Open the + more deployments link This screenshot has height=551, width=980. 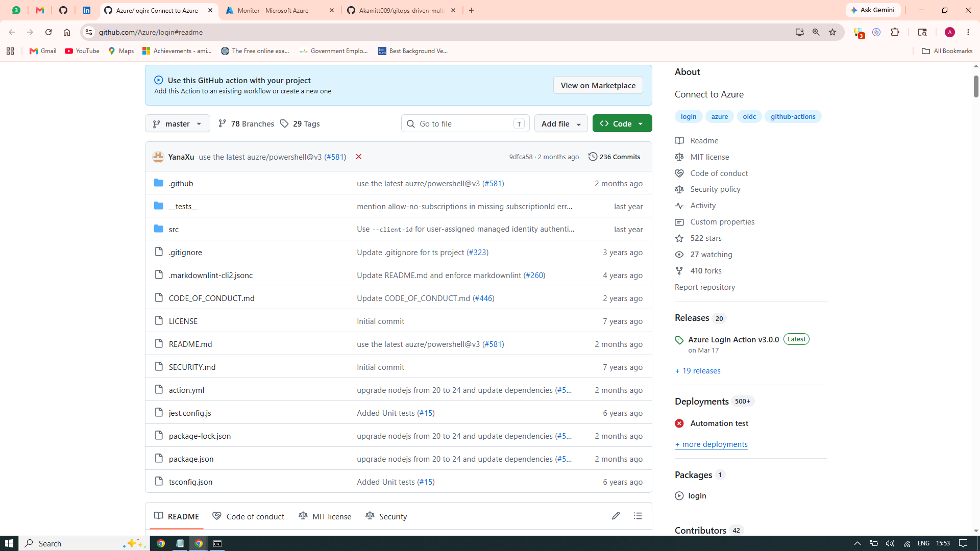click(711, 444)
